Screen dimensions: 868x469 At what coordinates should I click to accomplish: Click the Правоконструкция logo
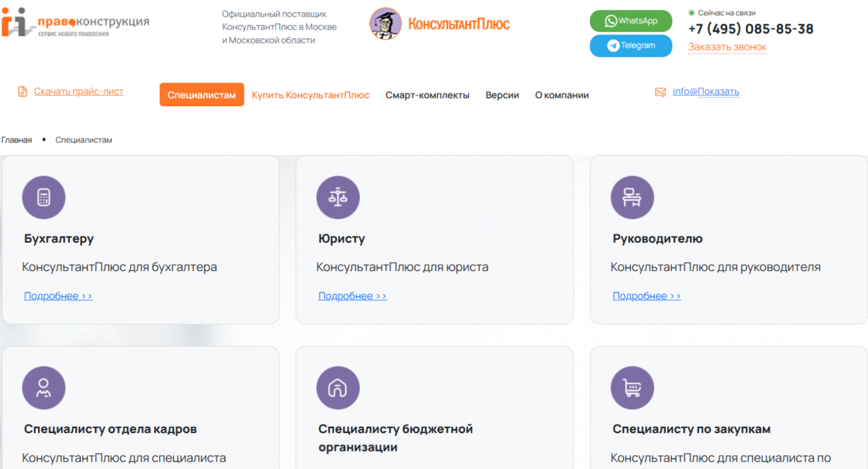pos(75,23)
